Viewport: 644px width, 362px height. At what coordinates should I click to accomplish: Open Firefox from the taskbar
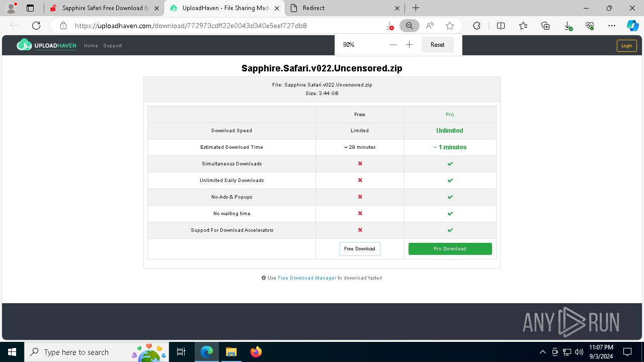(x=256, y=352)
